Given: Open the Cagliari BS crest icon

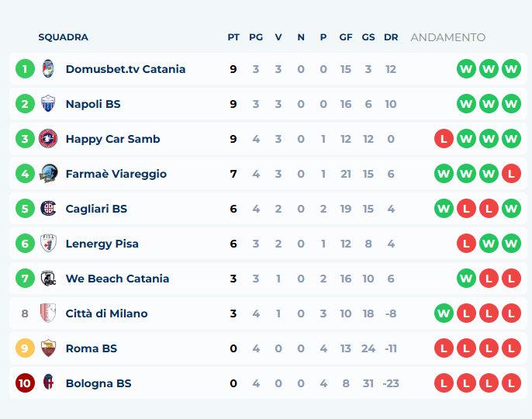Looking at the screenshot, I should 48,209.
